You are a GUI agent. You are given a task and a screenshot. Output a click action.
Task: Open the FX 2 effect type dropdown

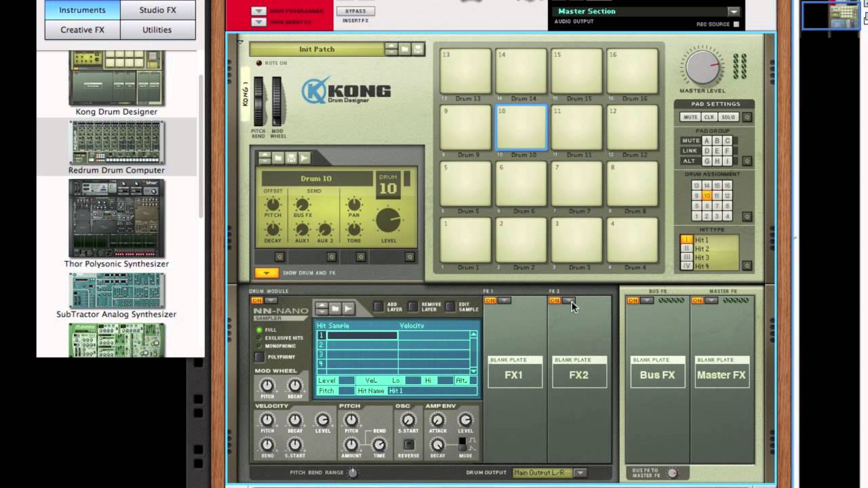[x=569, y=300]
